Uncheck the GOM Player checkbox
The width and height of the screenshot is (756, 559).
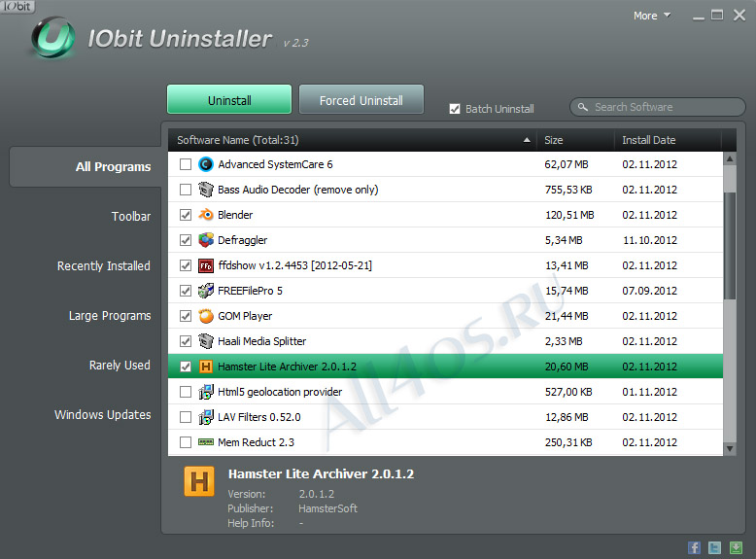coord(186,316)
